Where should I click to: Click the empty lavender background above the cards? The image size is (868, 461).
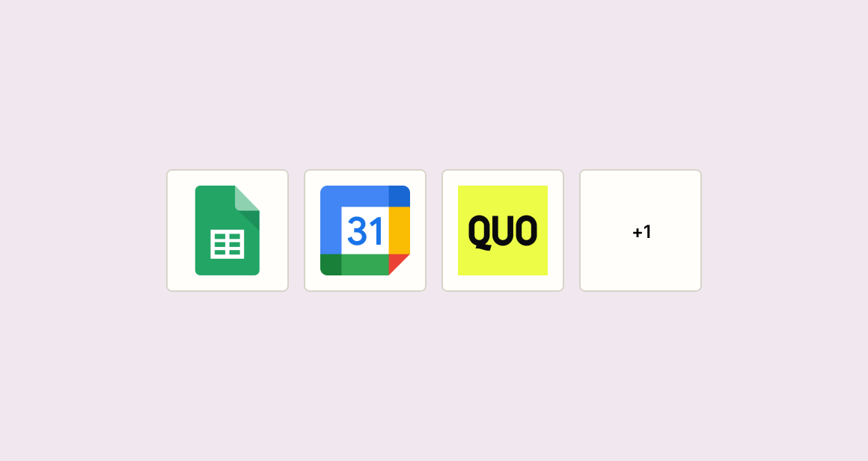click(x=434, y=83)
